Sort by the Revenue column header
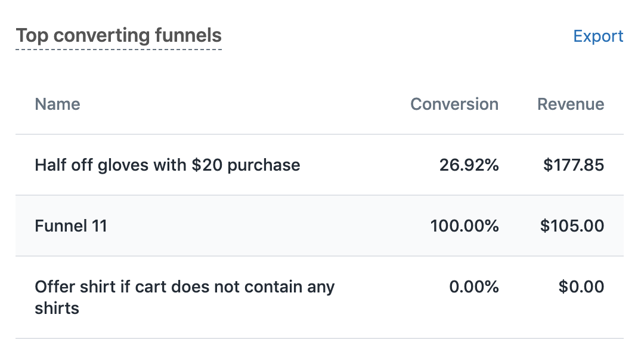 point(571,104)
